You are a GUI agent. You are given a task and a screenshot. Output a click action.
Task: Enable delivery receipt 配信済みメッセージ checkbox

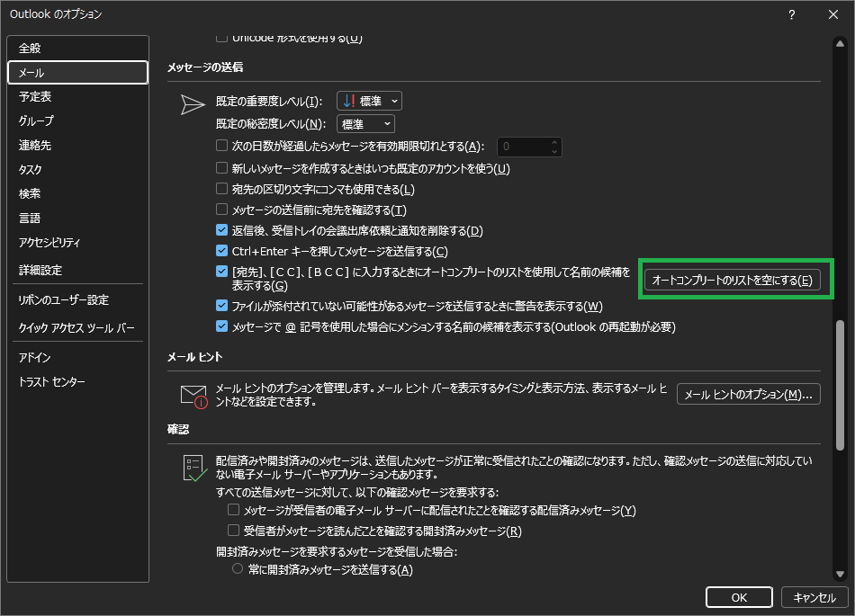[233, 510]
